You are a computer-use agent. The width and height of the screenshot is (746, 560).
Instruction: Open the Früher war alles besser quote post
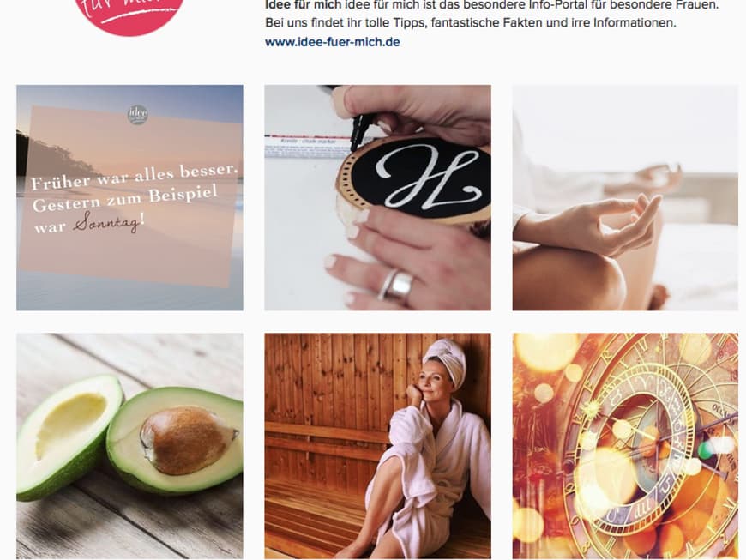tap(129, 198)
